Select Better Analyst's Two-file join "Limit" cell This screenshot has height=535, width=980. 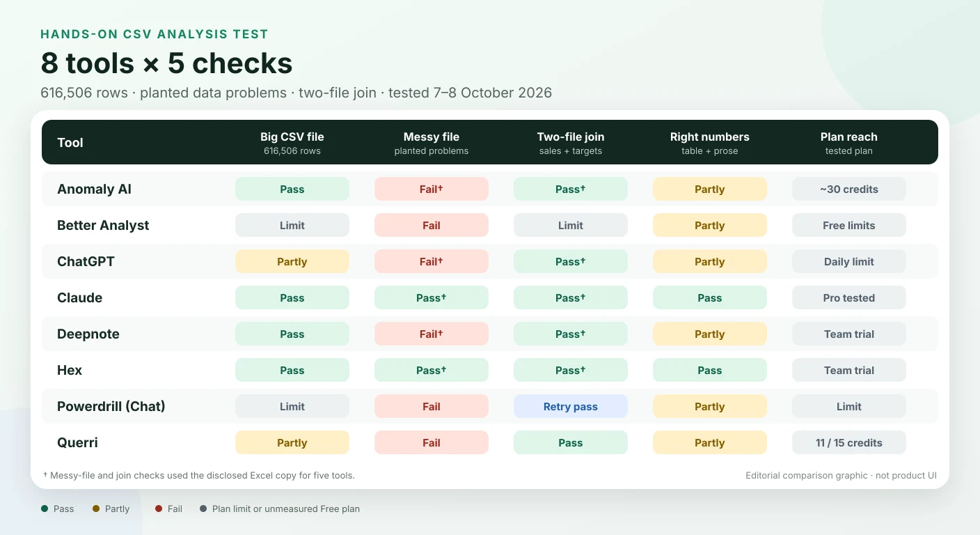tap(571, 226)
